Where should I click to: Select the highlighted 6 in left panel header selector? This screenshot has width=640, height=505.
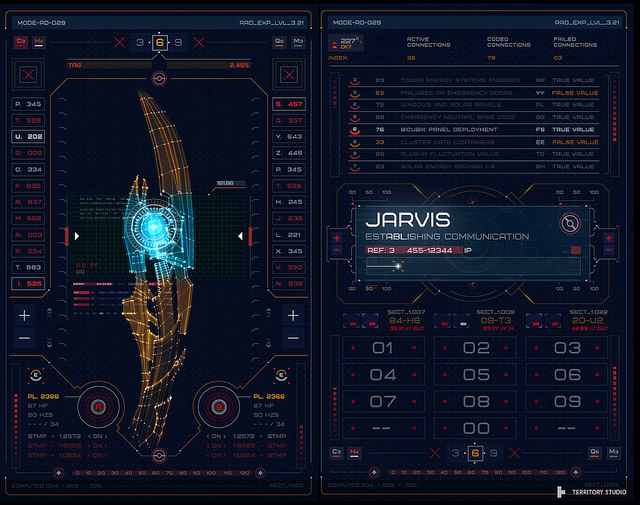point(160,42)
